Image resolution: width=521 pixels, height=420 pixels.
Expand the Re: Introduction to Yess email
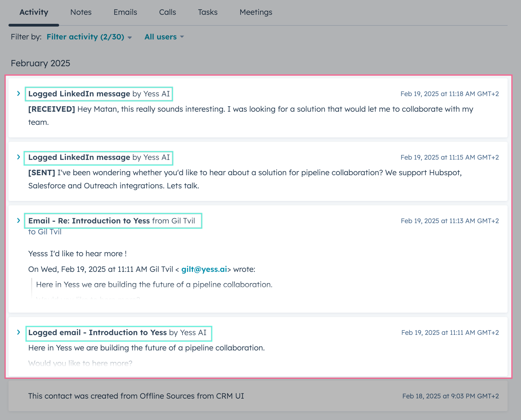click(x=18, y=221)
